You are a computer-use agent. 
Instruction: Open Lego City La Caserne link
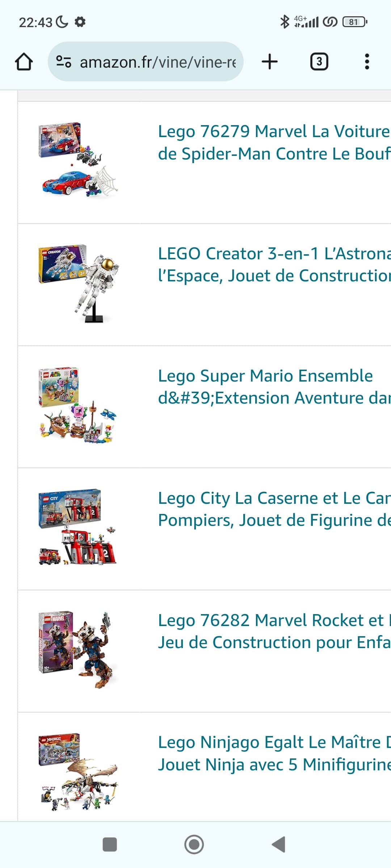274,509
